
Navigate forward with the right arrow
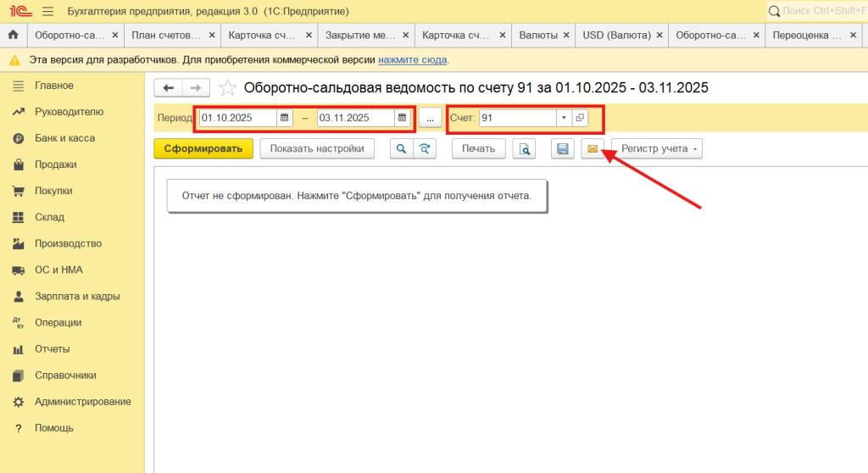tap(196, 87)
